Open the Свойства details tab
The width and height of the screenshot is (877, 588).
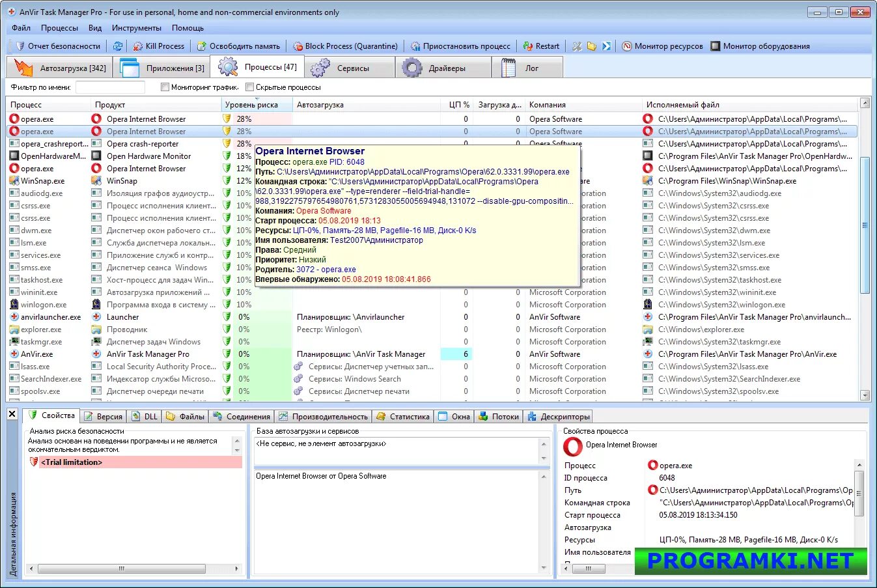point(51,415)
